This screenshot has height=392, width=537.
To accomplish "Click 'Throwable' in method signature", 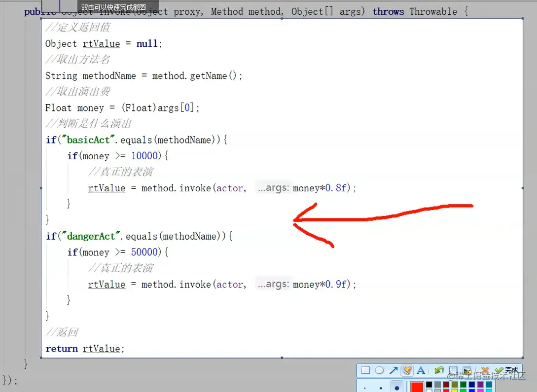I will [x=433, y=12].
